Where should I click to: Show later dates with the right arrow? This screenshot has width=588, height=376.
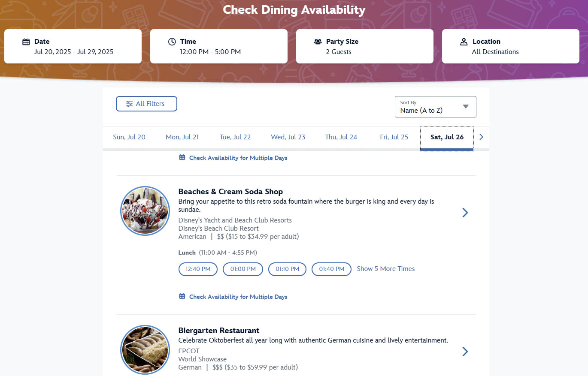pyautogui.click(x=481, y=137)
